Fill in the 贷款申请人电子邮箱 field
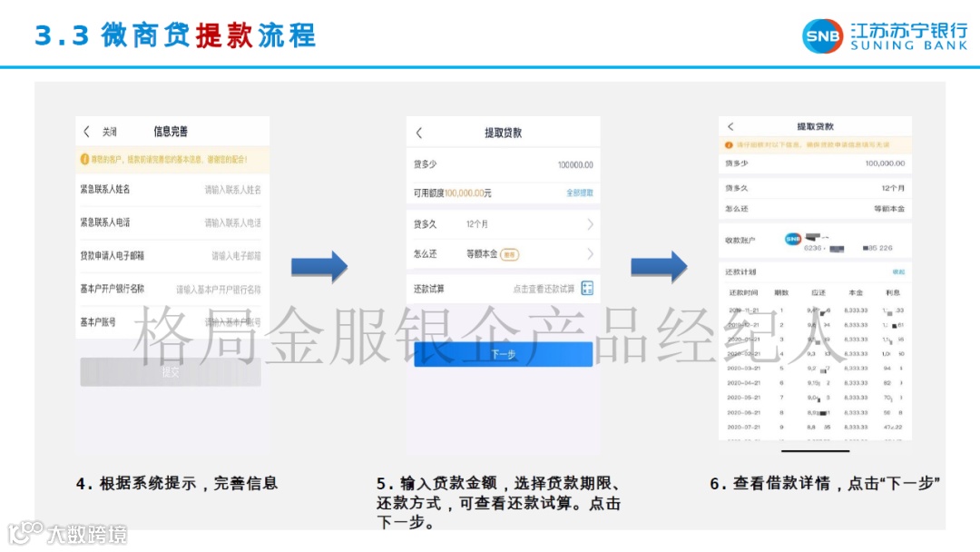The image size is (980, 552). click(171, 256)
